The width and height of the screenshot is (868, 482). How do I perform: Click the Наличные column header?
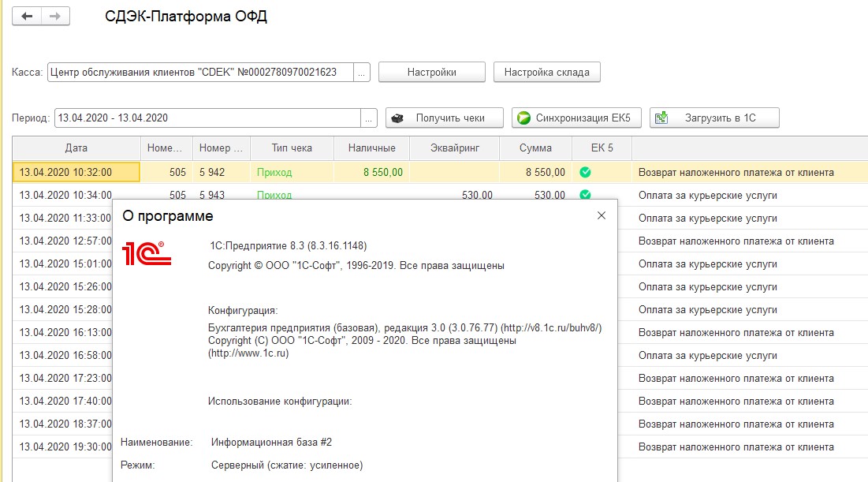click(371, 148)
